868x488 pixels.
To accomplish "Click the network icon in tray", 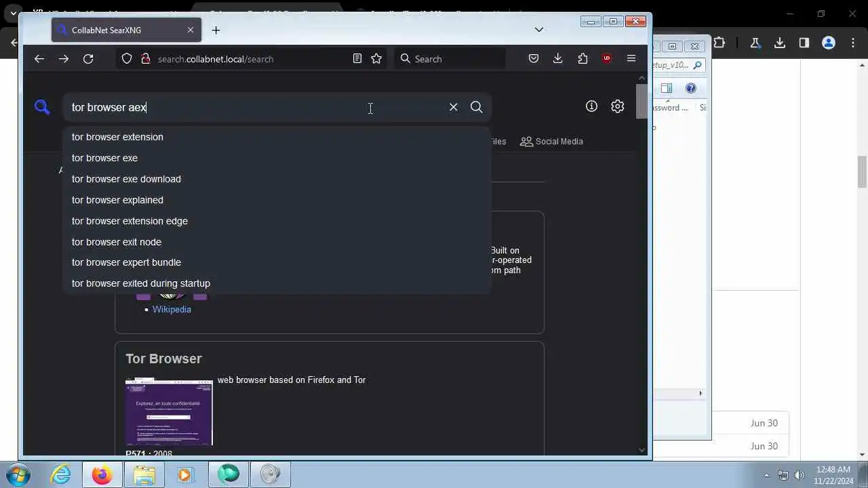I will coord(783,475).
